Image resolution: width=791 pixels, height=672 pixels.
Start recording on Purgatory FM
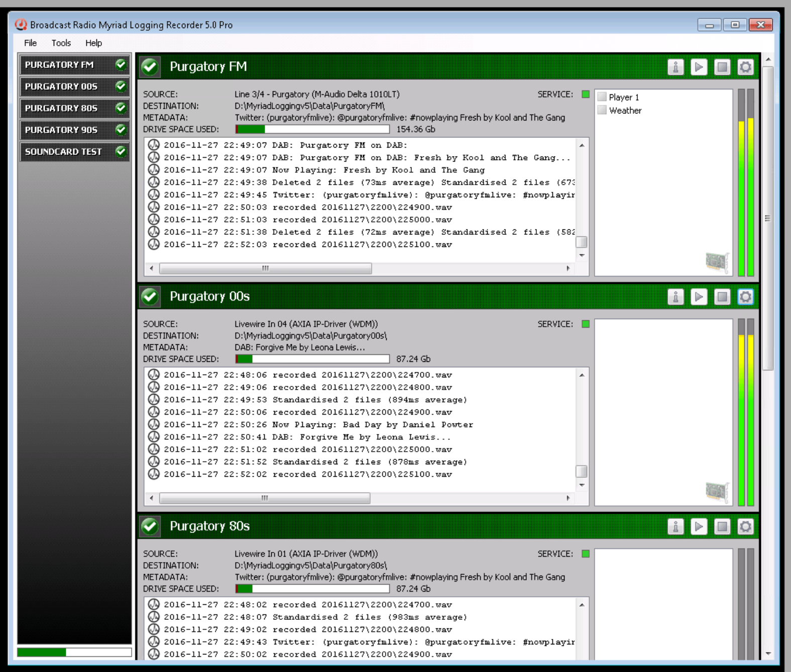click(699, 67)
